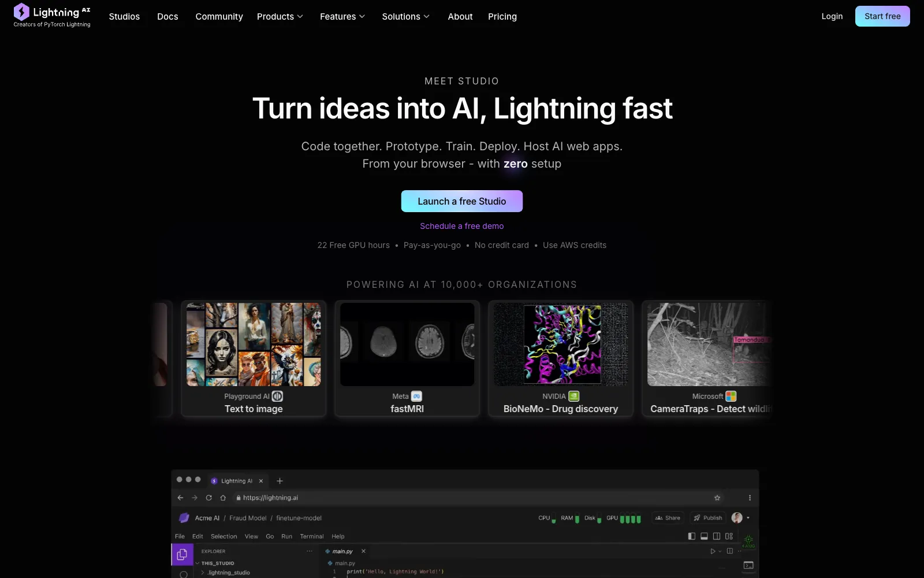Go to the About page

(x=460, y=17)
